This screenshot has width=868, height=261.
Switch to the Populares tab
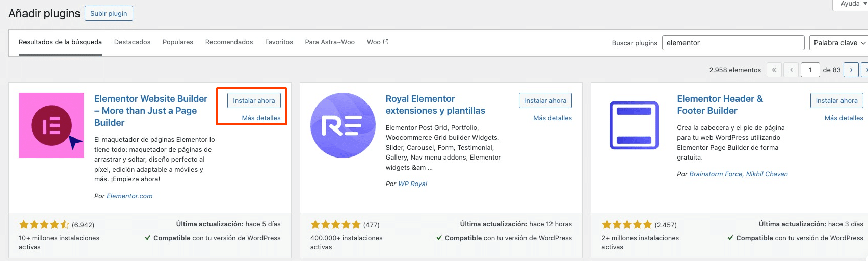pos(177,42)
